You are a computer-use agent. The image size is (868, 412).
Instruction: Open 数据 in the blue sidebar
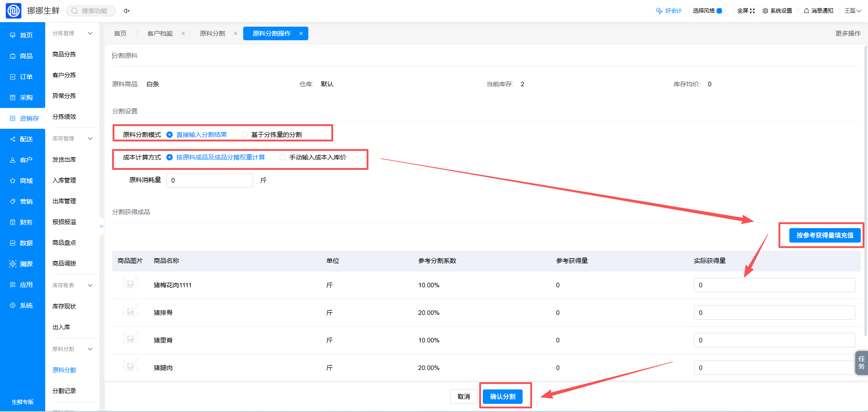(x=22, y=243)
